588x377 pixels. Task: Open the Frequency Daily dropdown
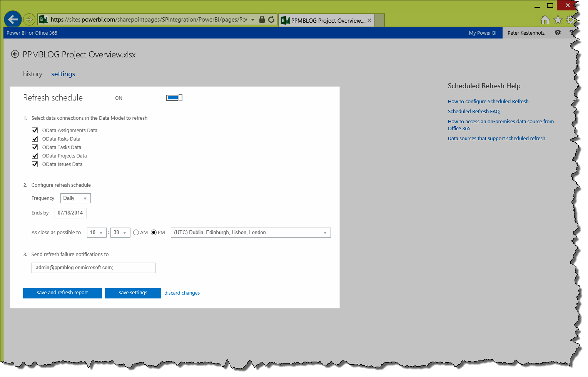(x=75, y=198)
